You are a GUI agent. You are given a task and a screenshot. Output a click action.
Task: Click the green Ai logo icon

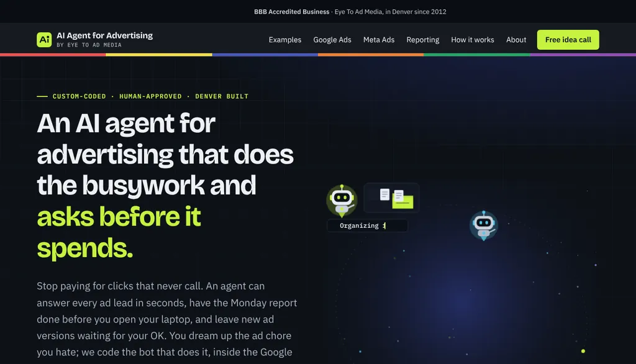[44, 40]
